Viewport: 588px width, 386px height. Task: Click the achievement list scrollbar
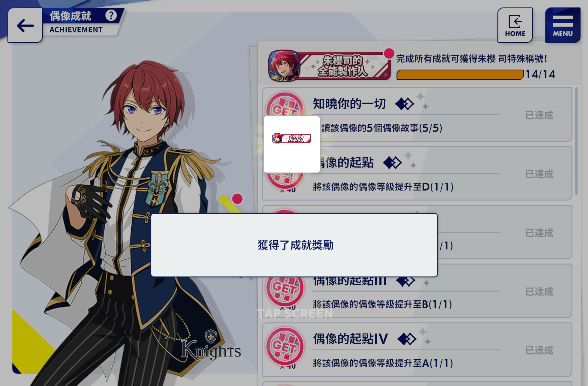[x=576, y=141]
